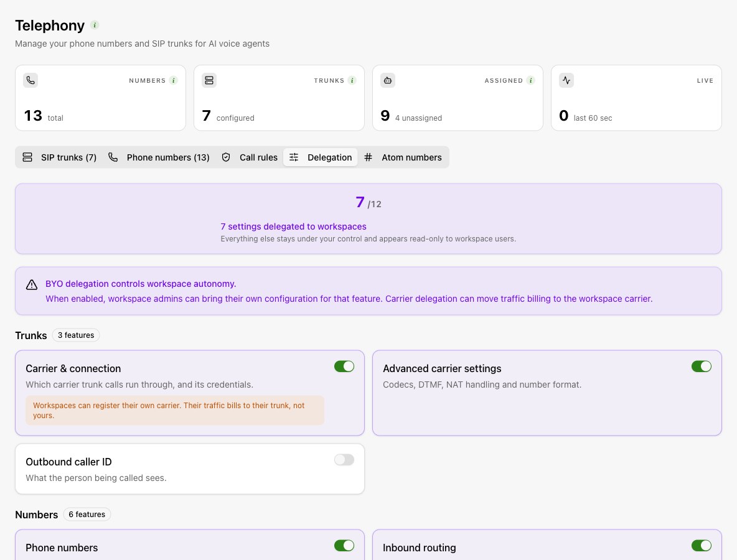Click the 'Numbers' section heading

pyautogui.click(x=36, y=515)
